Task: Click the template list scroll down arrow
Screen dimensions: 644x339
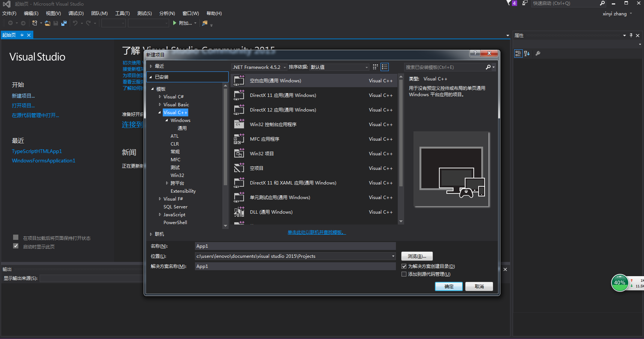Action: click(x=401, y=222)
